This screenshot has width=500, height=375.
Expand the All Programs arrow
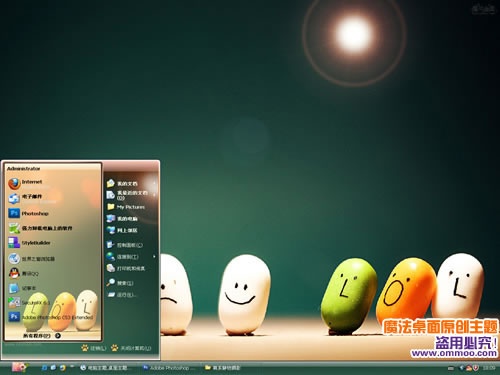click(58, 336)
